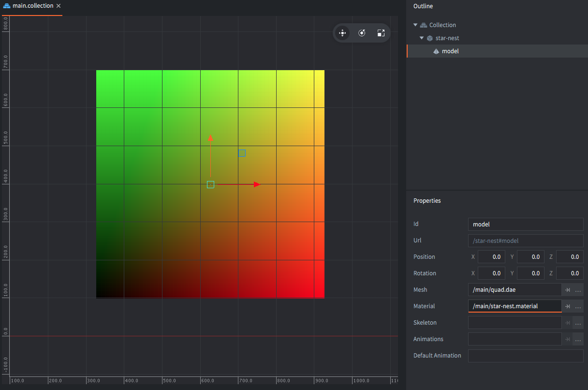Image resolution: width=588 pixels, height=390 pixels.
Task: Select the Move tool in viewport toolbar
Action: pyautogui.click(x=342, y=33)
